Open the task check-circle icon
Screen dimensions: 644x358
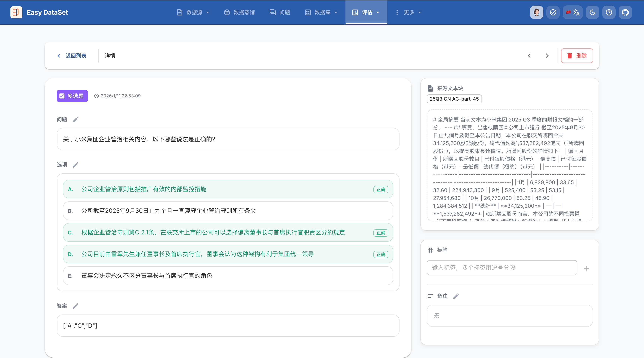coord(553,12)
